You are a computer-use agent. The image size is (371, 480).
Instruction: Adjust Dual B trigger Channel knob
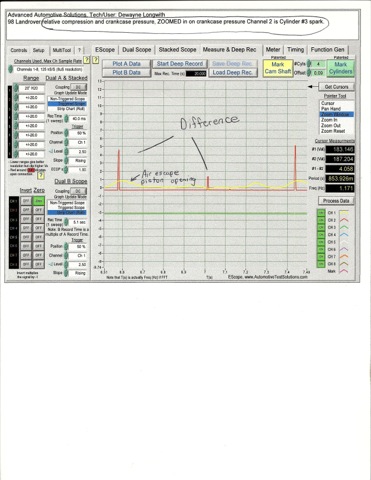(66, 256)
